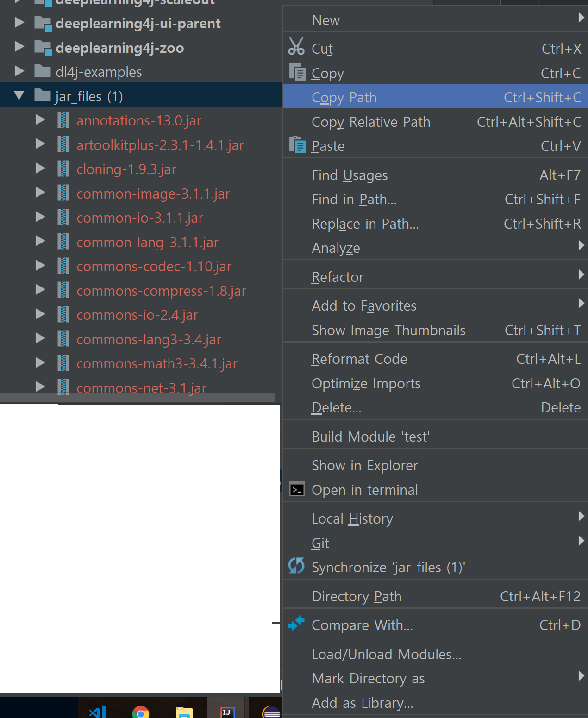
Task: Open the New submenu arrow
Action: [x=581, y=19]
